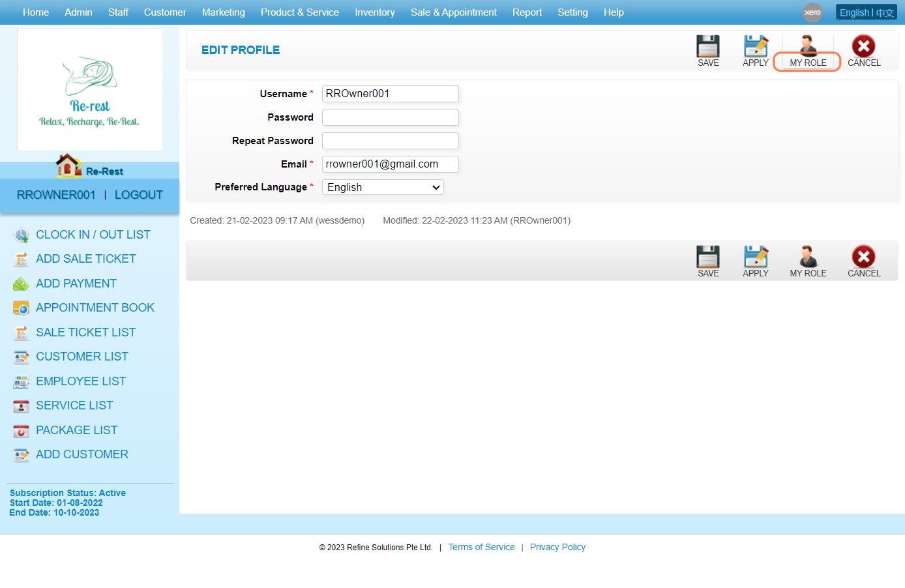
Task: Click the Package List sidebar icon
Action: (x=22, y=431)
